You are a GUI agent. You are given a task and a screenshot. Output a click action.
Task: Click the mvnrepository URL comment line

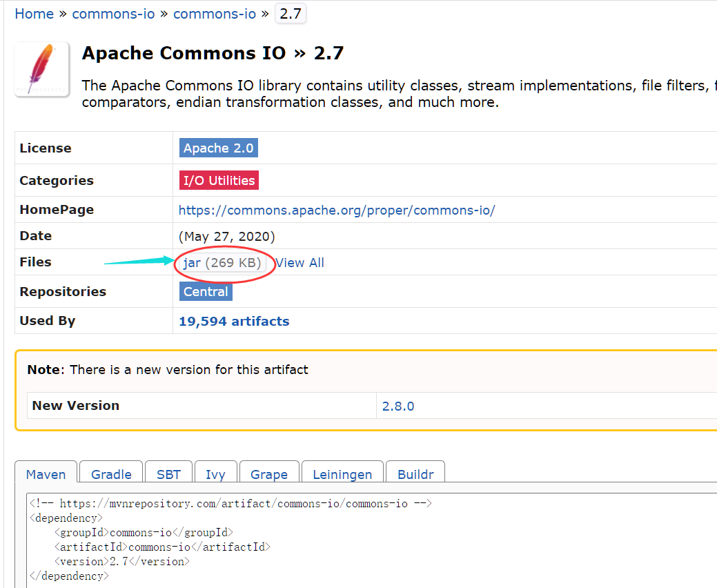pos(230,503)
